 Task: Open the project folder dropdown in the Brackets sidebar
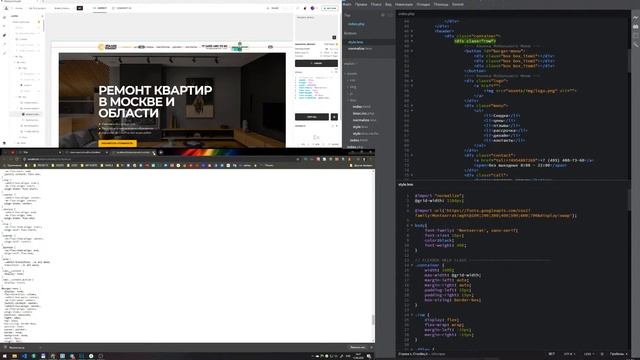click(x=351, y=64)
